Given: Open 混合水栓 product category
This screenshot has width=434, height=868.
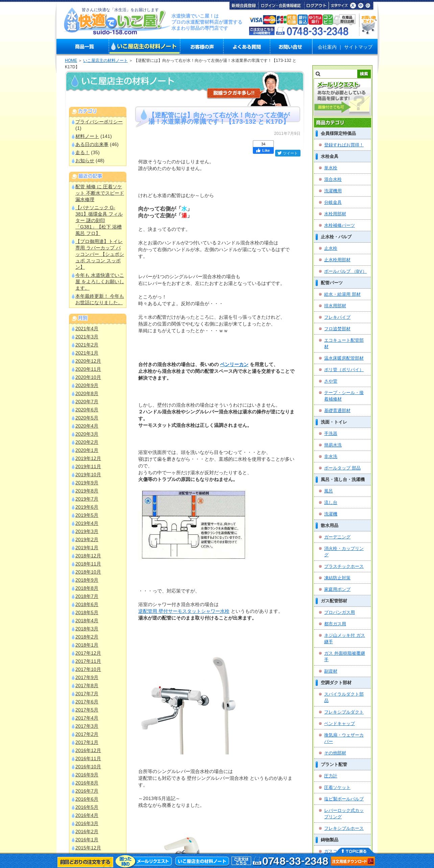Looking at the screenshot, I should click(333, 179).
